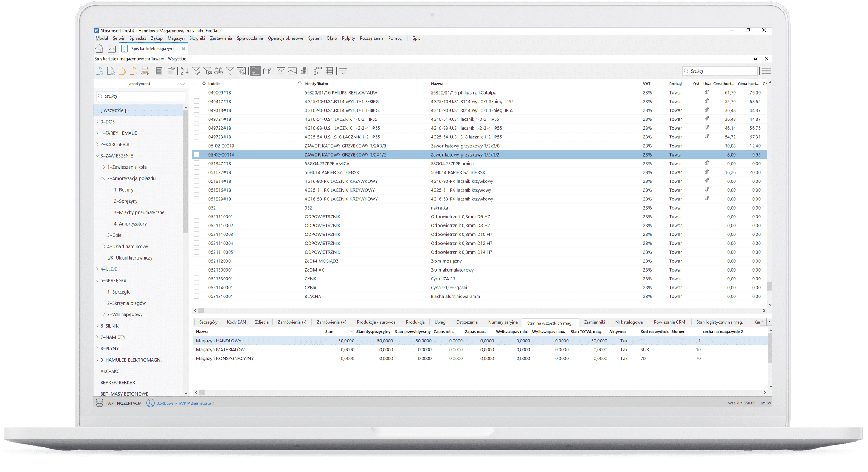Click the main table horizontal scrollbar thumb
This screenshot has width=868, height=472.
tap(201, 311)
